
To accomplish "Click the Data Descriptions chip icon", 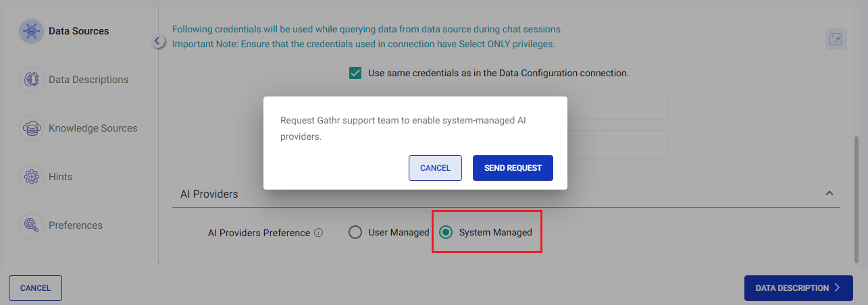I will coord(32,80).
